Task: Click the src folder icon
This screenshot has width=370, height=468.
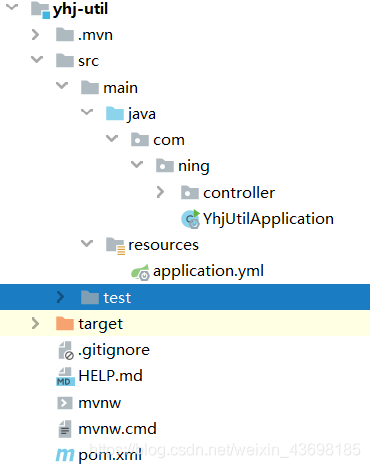Action: point(65,61)
